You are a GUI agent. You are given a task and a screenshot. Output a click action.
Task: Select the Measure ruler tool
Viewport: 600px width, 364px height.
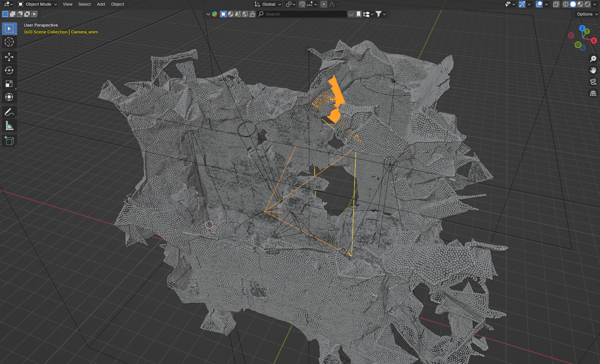pos(9,125)
